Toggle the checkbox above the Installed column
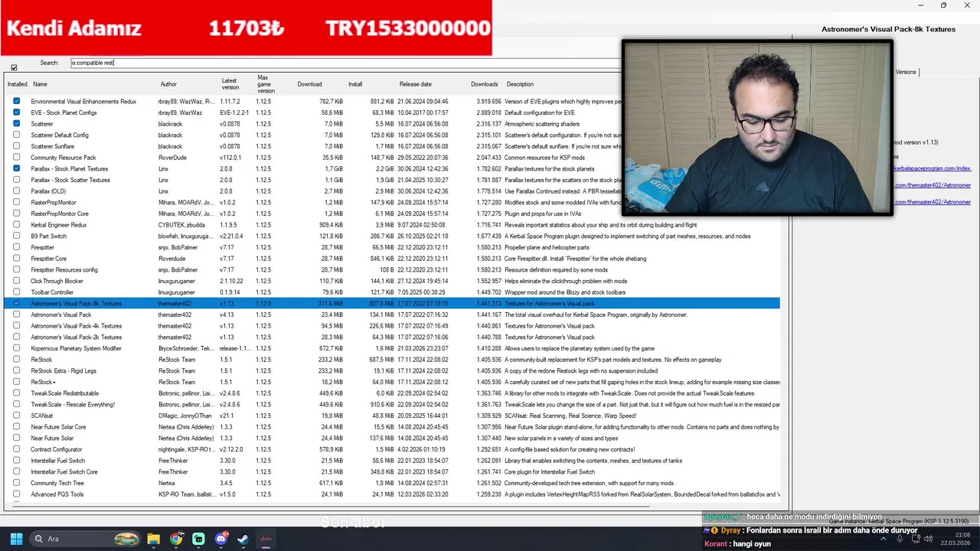 (x=14, y=67)
